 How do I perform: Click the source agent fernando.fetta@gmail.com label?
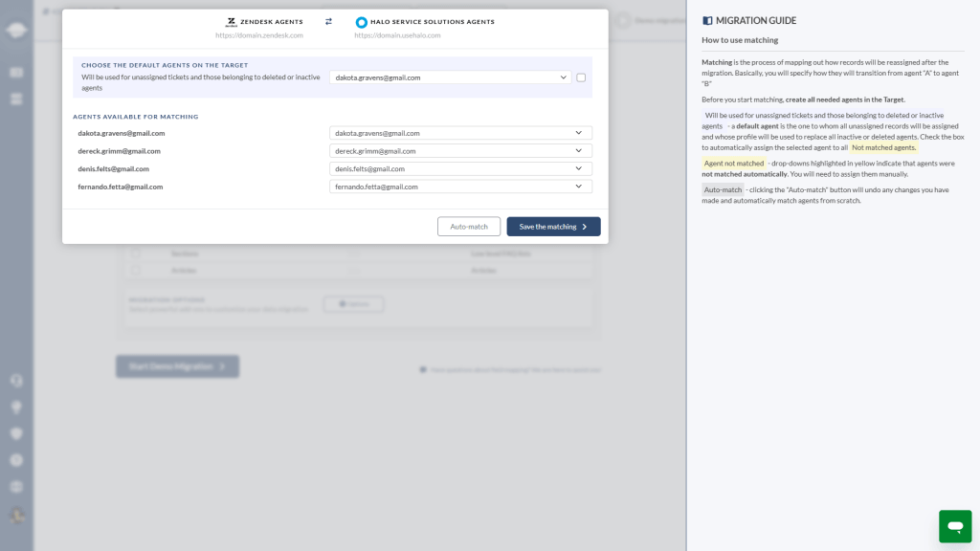click(120, 187)
